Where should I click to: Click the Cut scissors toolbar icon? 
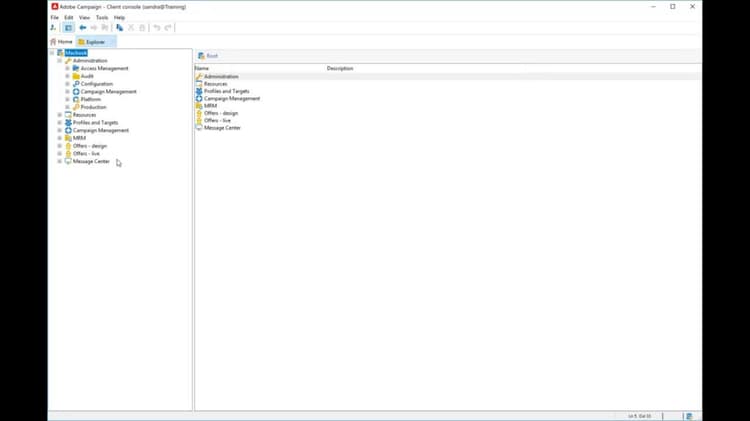pos(131,28)
